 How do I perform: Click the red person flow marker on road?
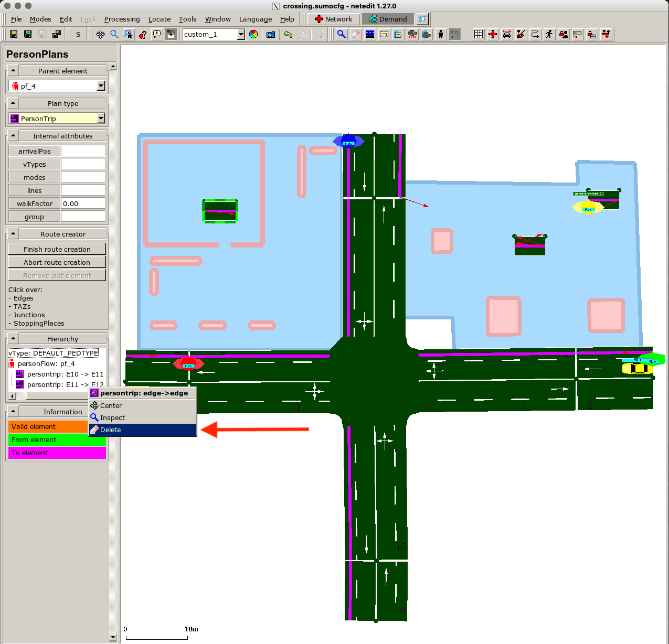tap(188, 363)
